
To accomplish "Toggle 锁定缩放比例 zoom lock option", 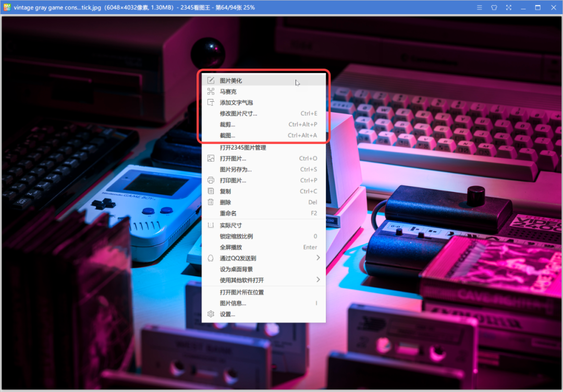I will (x=236, y=236).
